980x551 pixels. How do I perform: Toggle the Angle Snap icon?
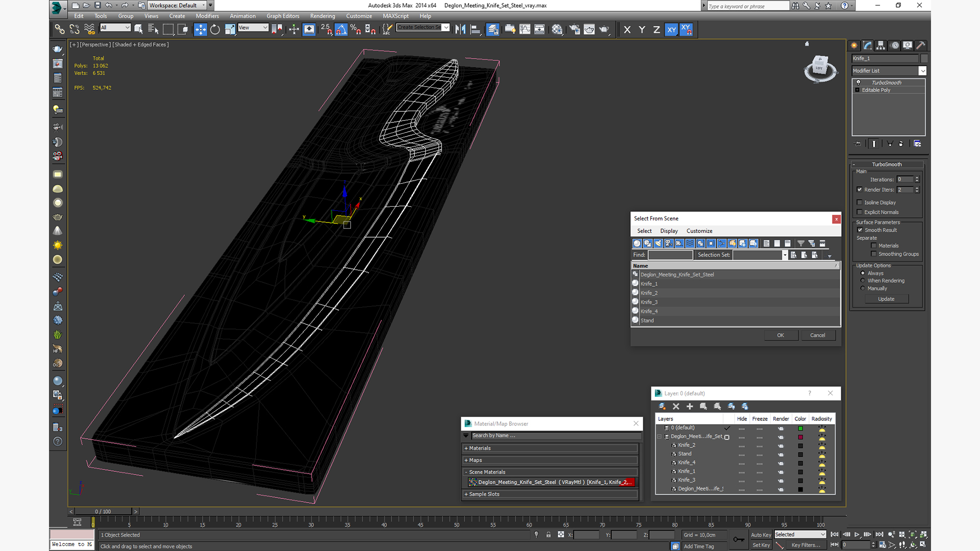(x=341, y=30)
